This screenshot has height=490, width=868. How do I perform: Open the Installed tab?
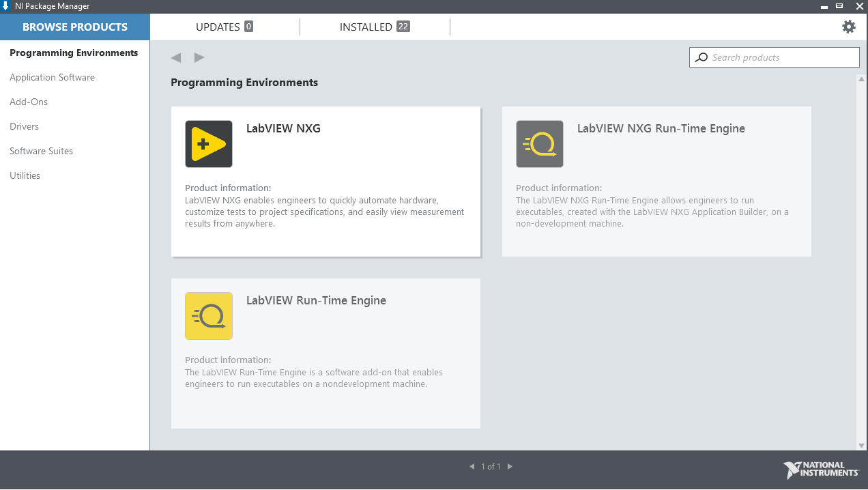(375, 27)
